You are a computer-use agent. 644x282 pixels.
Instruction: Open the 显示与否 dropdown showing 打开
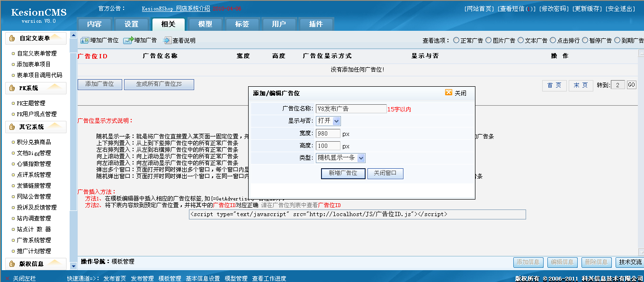coord(329,121)
